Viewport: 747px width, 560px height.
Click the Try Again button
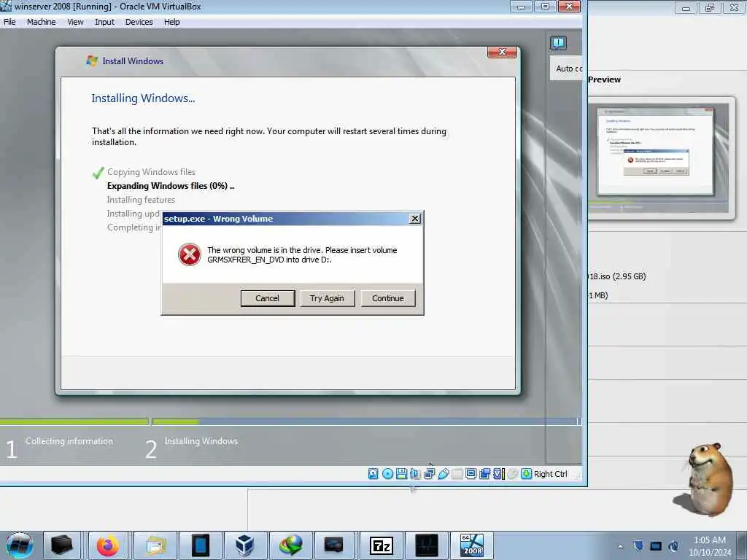point(327,298)
